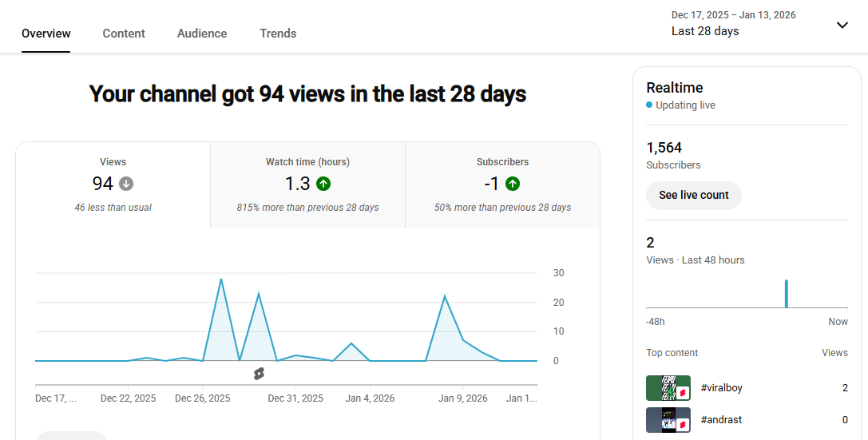868x440 pixels.
Task: Go to the Trends tab
Action: (278, 34)
